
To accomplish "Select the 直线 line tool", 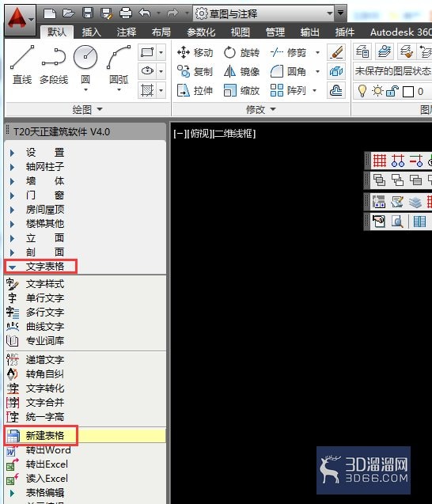I will 22,65.
